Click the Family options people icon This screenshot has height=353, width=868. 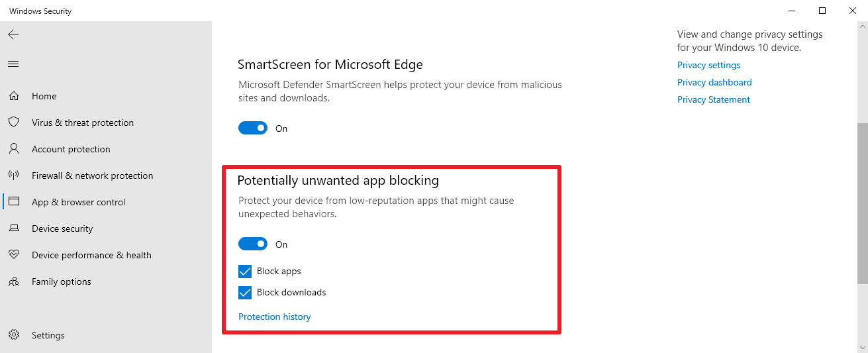(13, 281)
